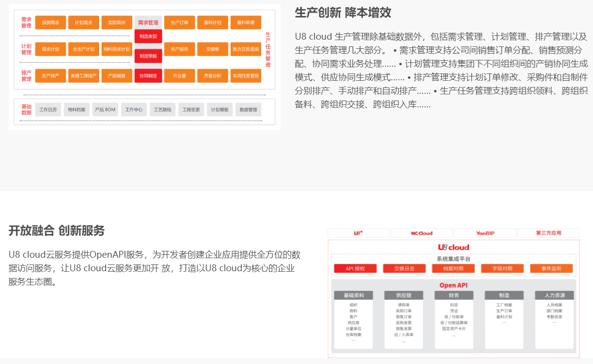Image resolution: width=593 pixels, height=364 pixels.
Task: Click the 批次正反追溯 box
Action: 246,49
